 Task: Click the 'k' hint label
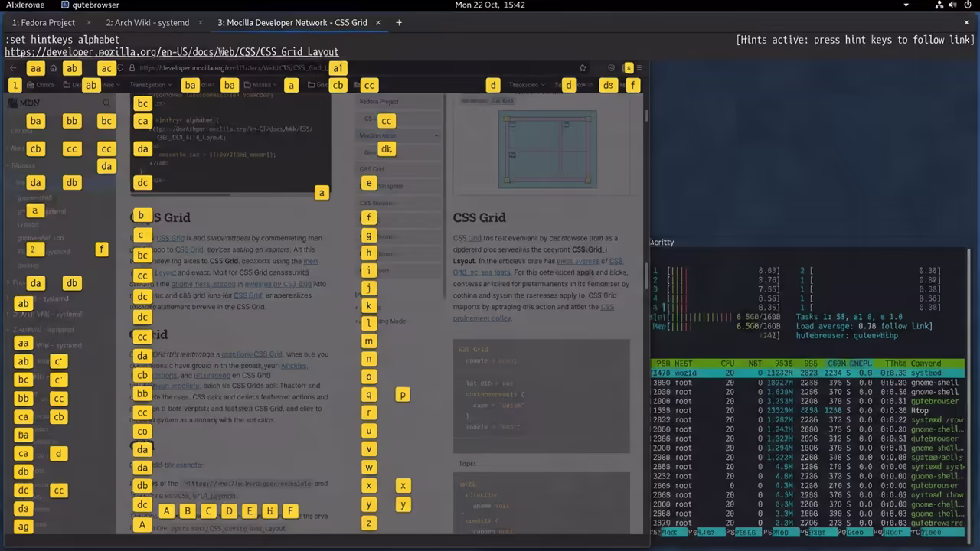click(x=369, y=306)
